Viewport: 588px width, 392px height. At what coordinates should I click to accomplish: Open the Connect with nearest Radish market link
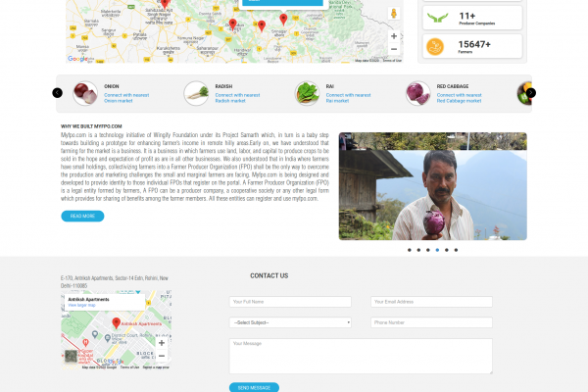[237, 98]
